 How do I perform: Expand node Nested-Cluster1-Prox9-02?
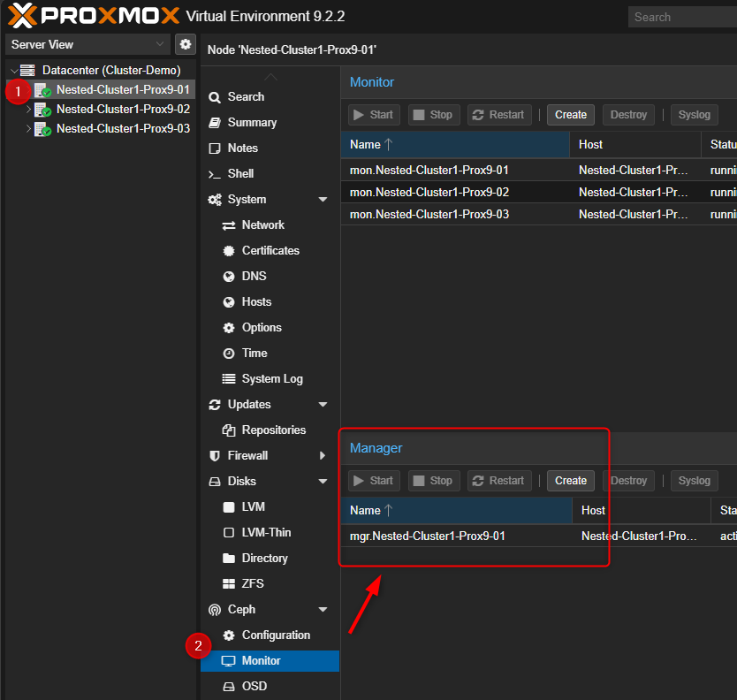click(28, 109)
